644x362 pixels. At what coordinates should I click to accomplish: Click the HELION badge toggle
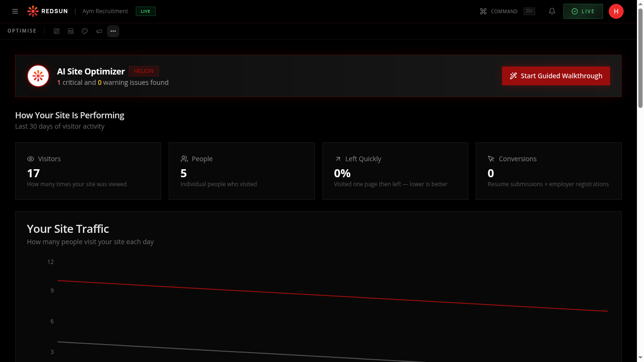[x=144, y=71]
